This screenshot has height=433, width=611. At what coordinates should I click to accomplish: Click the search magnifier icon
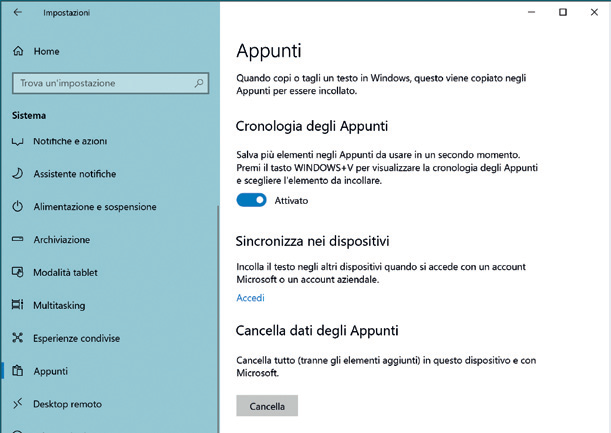(199, 83)
